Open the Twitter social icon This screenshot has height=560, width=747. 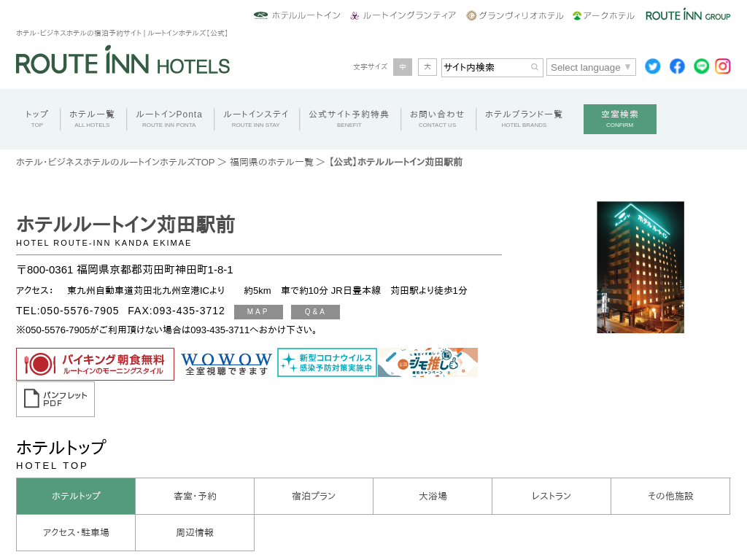653,66
